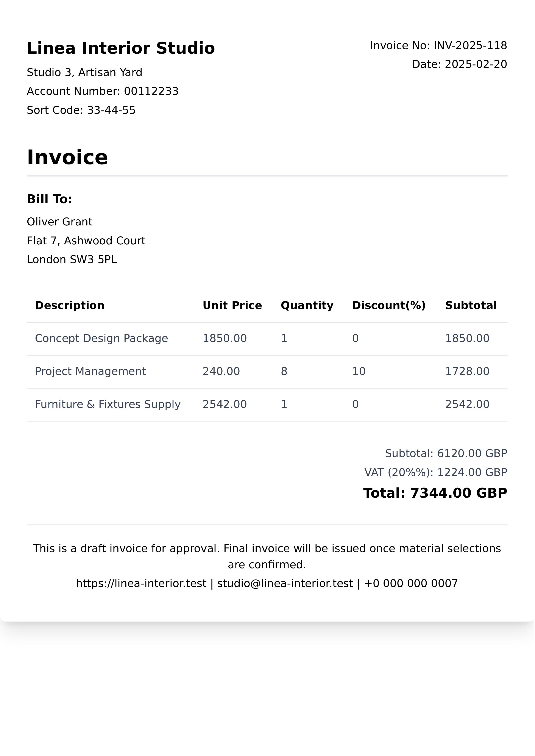Click the customer name Oliver Grant
The height and width of the screenshot is (756, 535).
point(60,222)
